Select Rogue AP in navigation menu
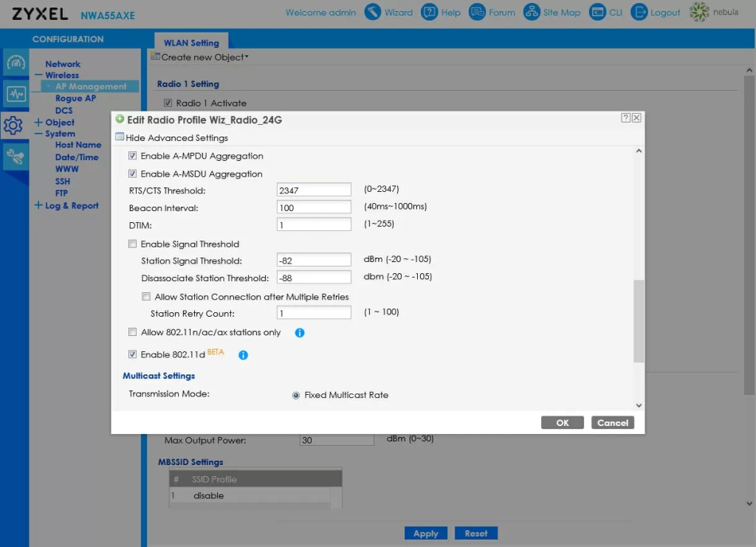Viewport: 756px width, 547px height. 75,98
